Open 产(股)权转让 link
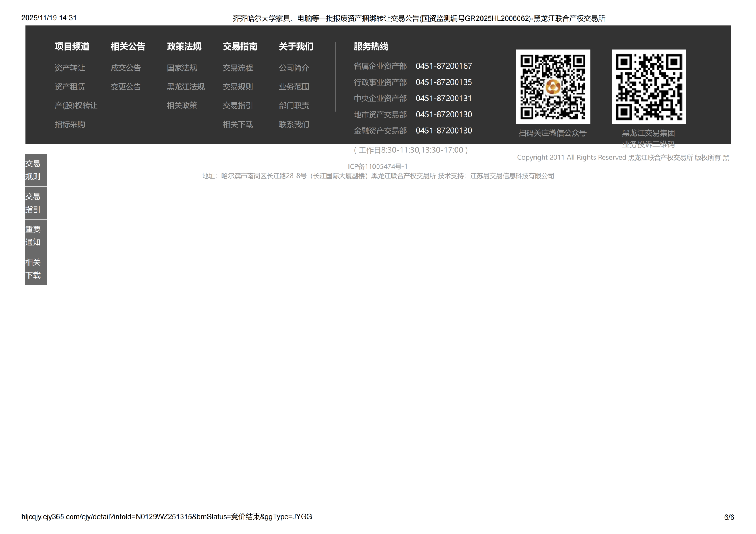The height and width of the screenshot is (534, 756). 76,106
